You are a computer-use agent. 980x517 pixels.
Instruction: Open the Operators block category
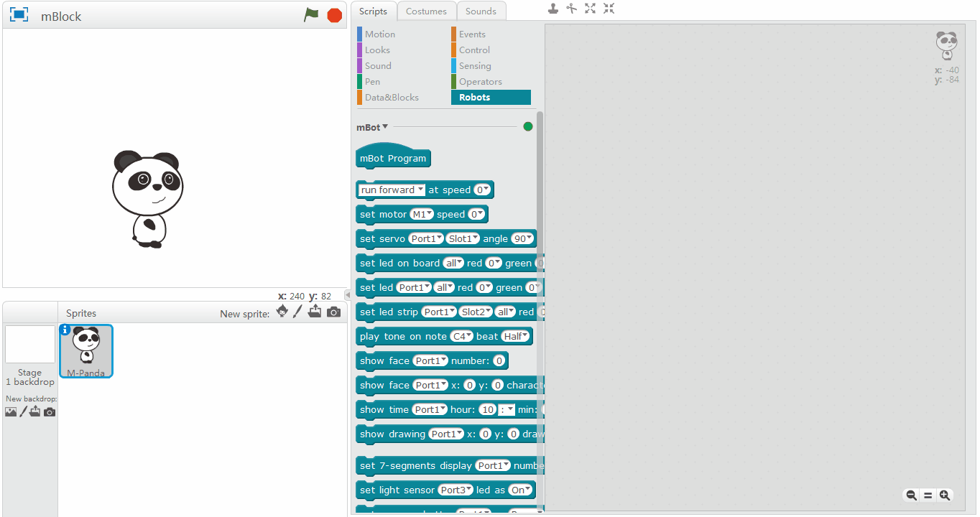point(480,81)
